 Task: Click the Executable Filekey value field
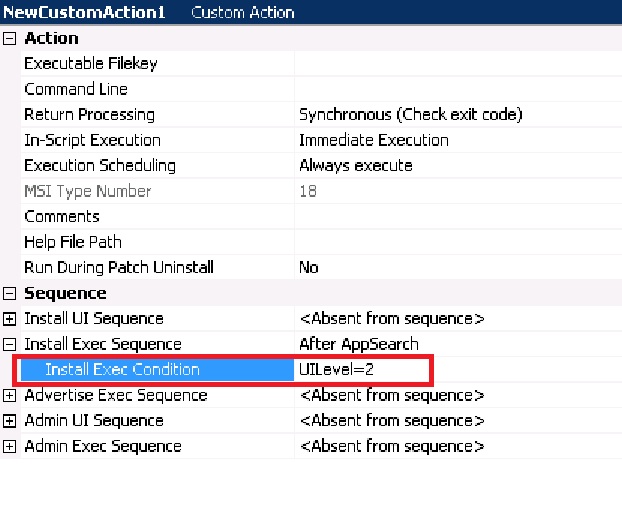point(456,64)
